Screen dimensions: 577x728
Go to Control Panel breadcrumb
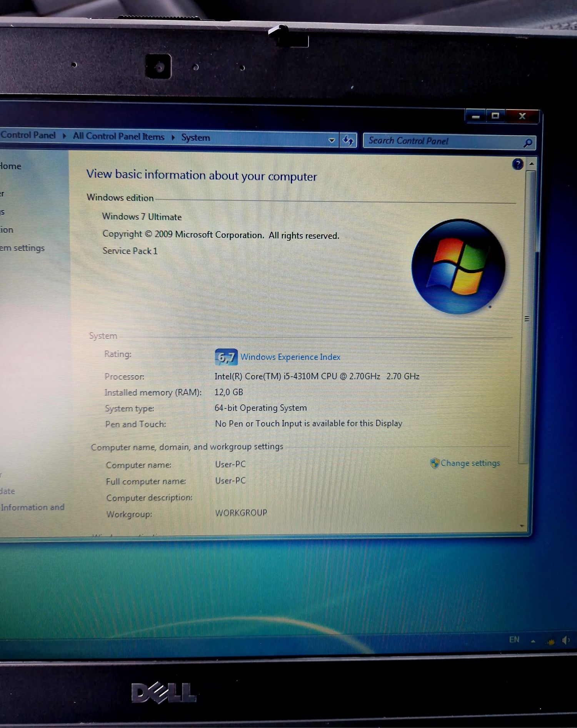coord(28,135)
